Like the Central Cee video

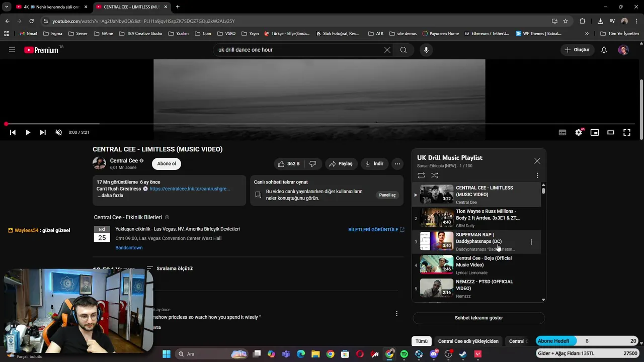289,163
